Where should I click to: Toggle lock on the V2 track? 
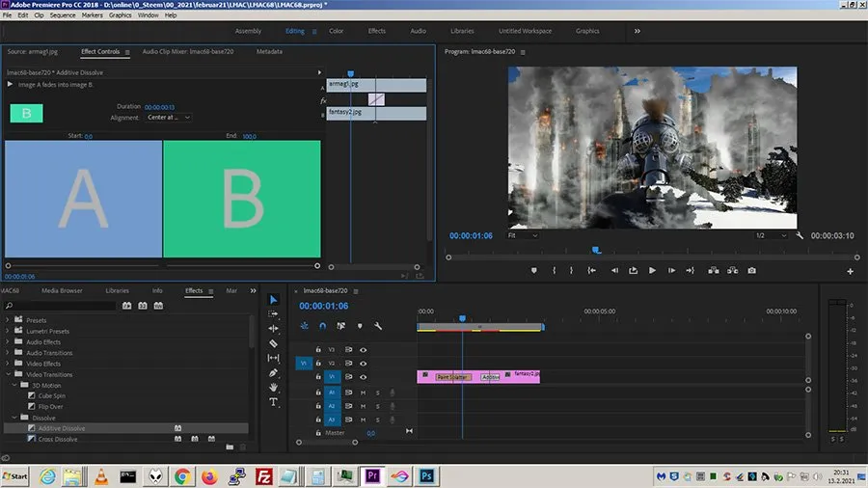(318, 364)
